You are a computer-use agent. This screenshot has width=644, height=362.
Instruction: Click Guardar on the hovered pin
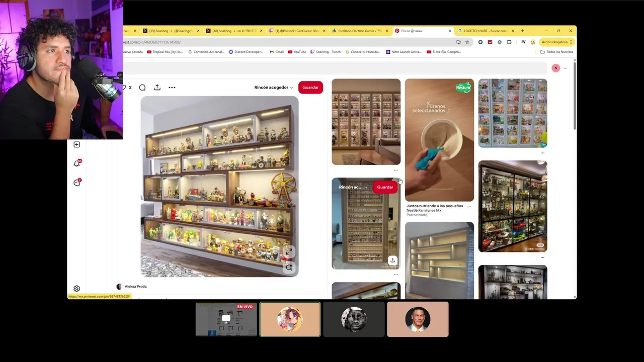385,187
